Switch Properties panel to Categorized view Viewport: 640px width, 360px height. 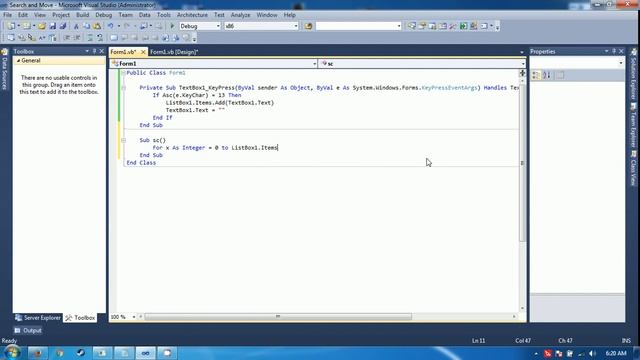point(536,75)
